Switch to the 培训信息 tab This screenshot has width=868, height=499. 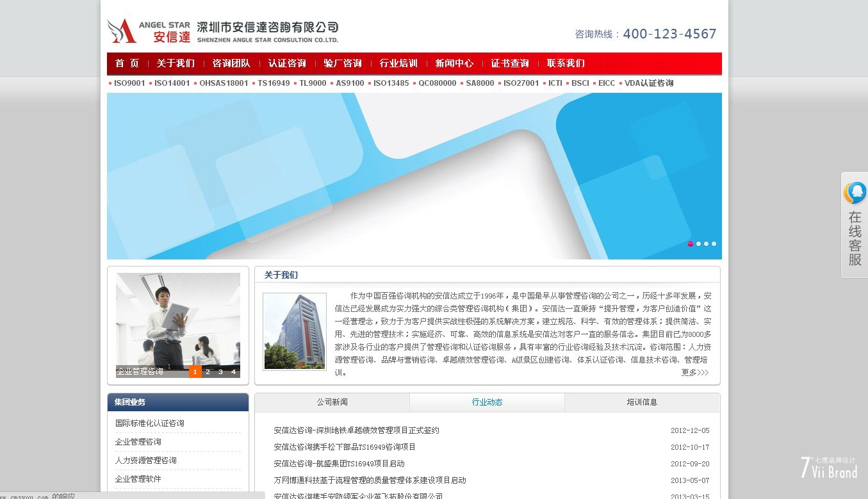642,402
